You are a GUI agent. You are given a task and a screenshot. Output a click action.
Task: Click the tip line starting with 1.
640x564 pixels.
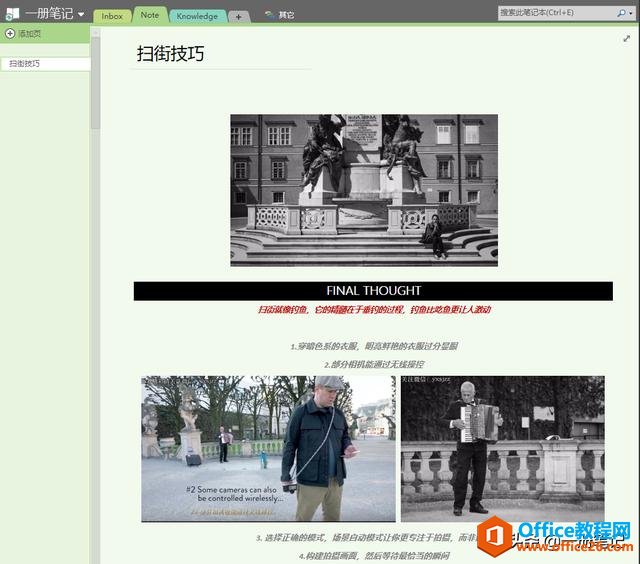[374, 346]
